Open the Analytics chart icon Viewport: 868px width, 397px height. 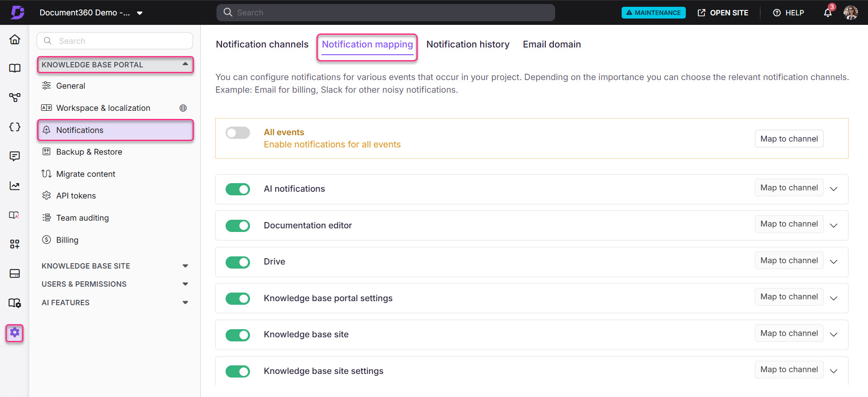click(x=15, y=186)
